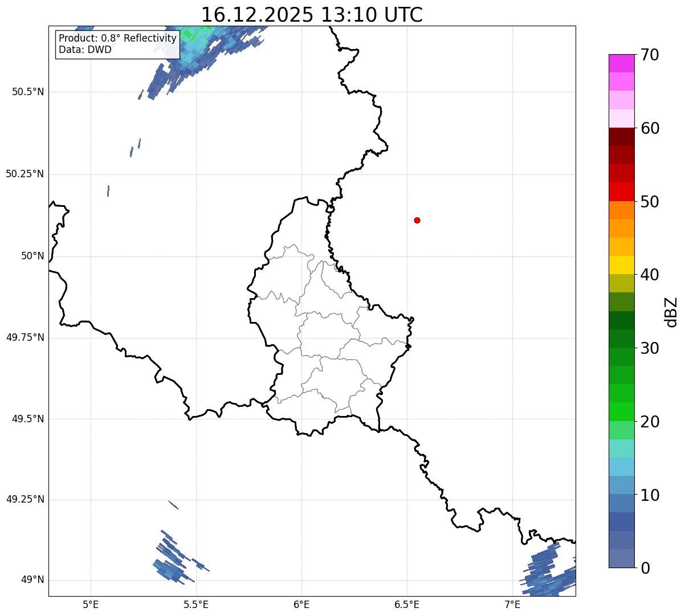Viewport: 685px width, 616px height.
Task: Click the latitude label 49°N
Action: tap(32, 580)
